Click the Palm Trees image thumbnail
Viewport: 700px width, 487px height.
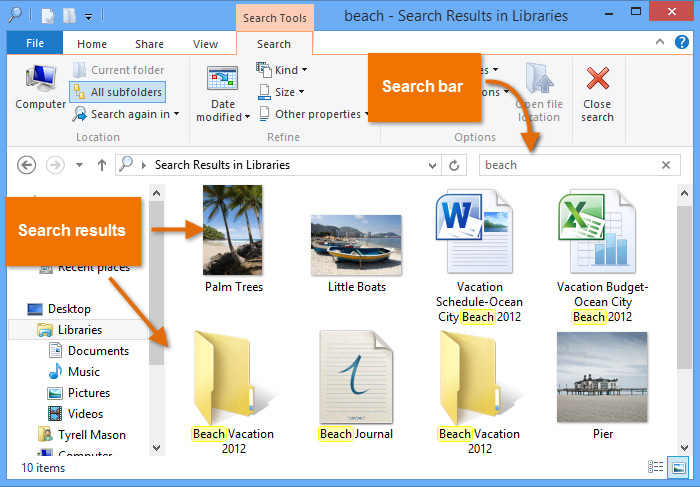click(x=232, y=229)
